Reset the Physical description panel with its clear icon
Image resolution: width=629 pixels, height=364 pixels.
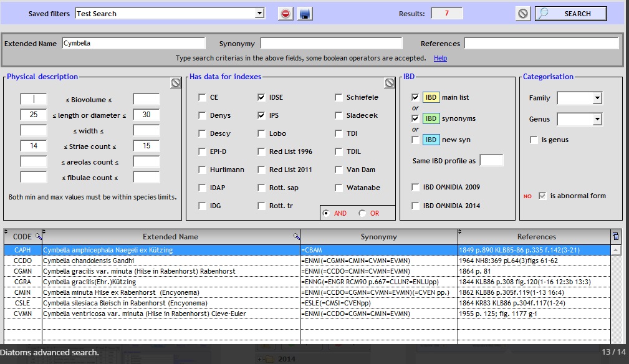[x=176, y=83]
